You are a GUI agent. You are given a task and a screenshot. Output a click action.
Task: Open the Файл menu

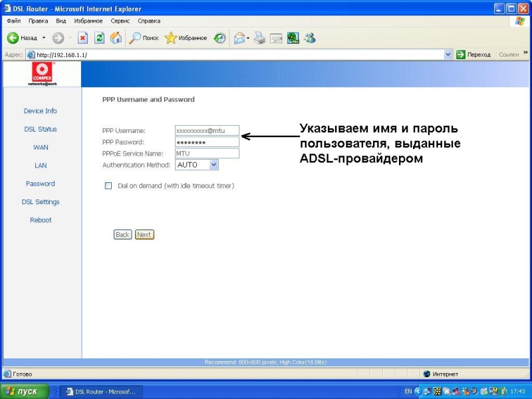[13, 21]
